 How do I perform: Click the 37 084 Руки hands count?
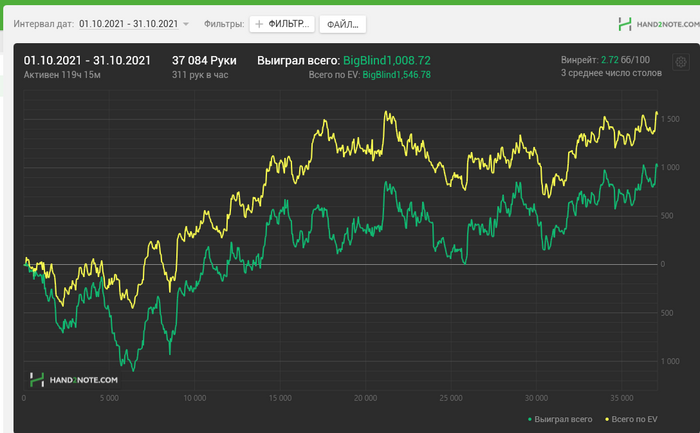204,60
